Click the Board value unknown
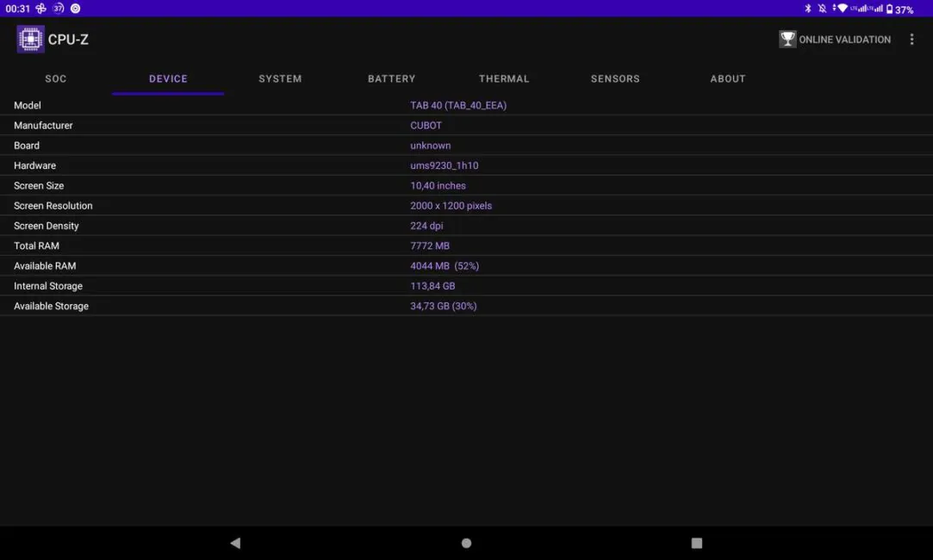Screen dimensions: 933x560 (x=430, y=146)
